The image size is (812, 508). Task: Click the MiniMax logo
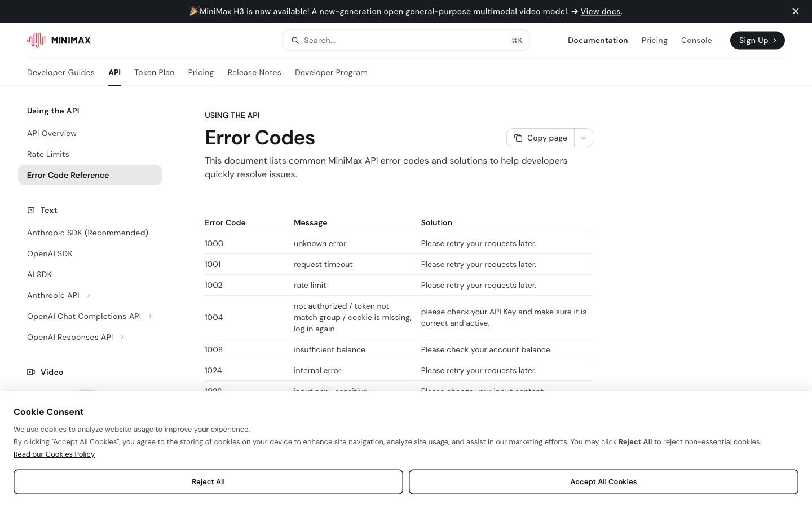point(59,40)
